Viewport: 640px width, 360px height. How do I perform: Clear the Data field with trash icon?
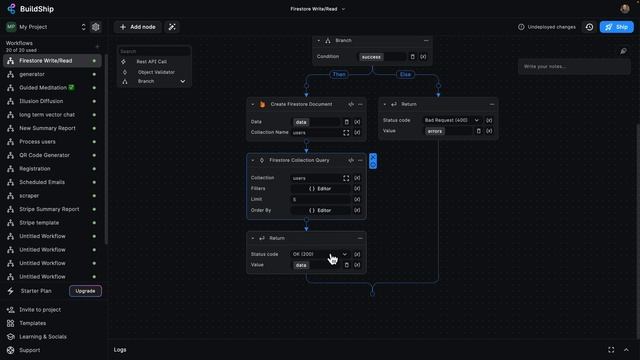[x=347, y=122]
